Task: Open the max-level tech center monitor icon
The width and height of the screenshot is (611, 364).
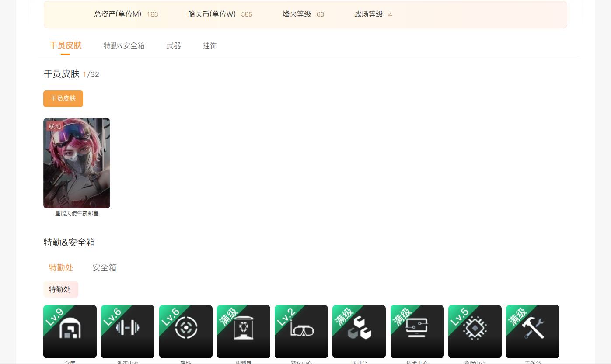Action: point(417,332)
